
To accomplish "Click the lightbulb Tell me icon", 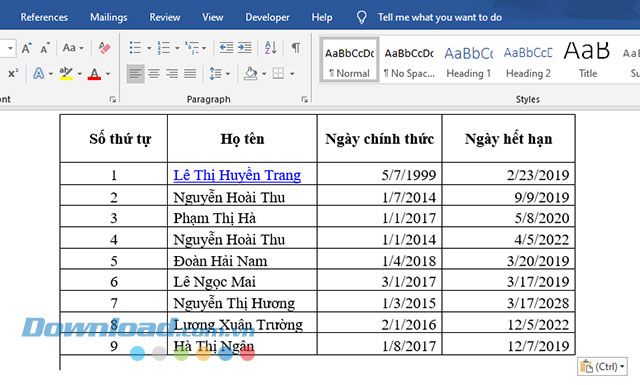I will 361,17.
